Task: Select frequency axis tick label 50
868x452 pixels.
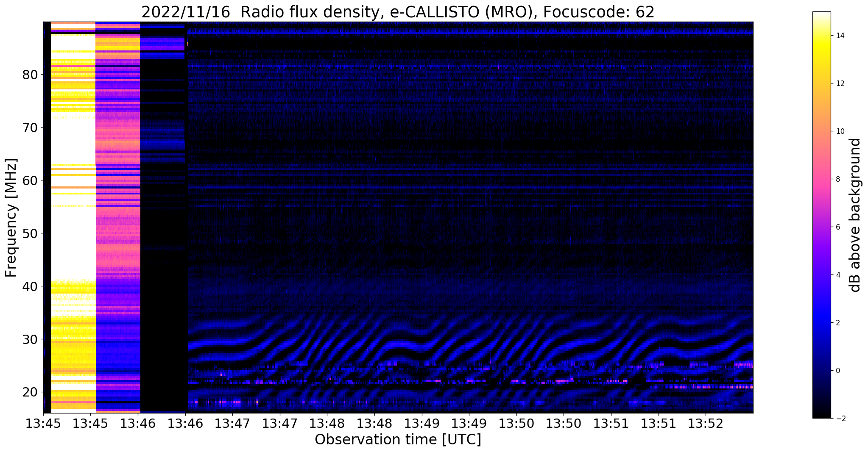Action: coord(30,233)
